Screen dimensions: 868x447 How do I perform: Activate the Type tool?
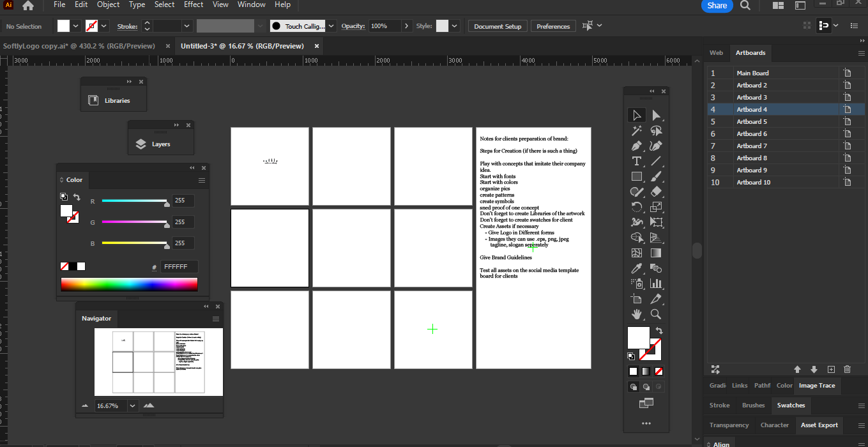(x=637, y=161)
